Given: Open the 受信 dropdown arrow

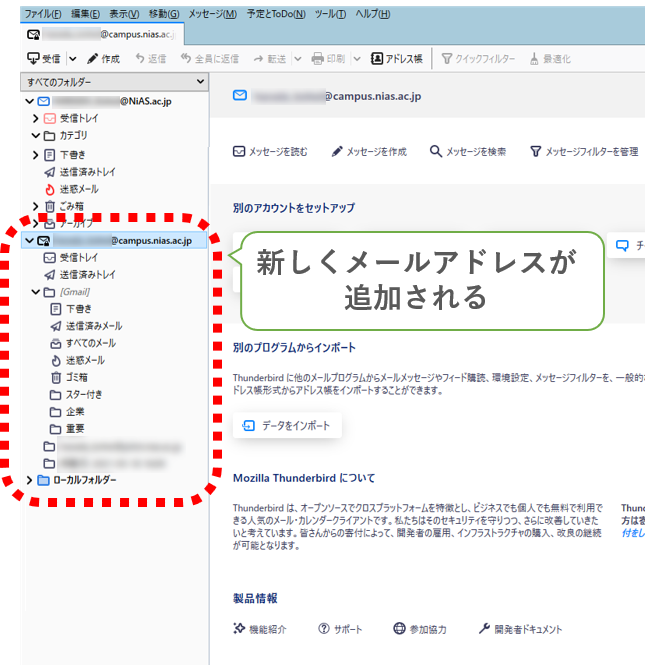Looking at the screenshot, I should [x=73, y=59].
